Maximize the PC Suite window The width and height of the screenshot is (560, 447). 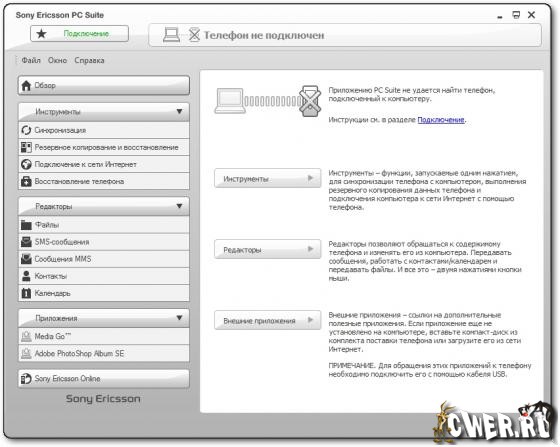[x=516, y=15]
